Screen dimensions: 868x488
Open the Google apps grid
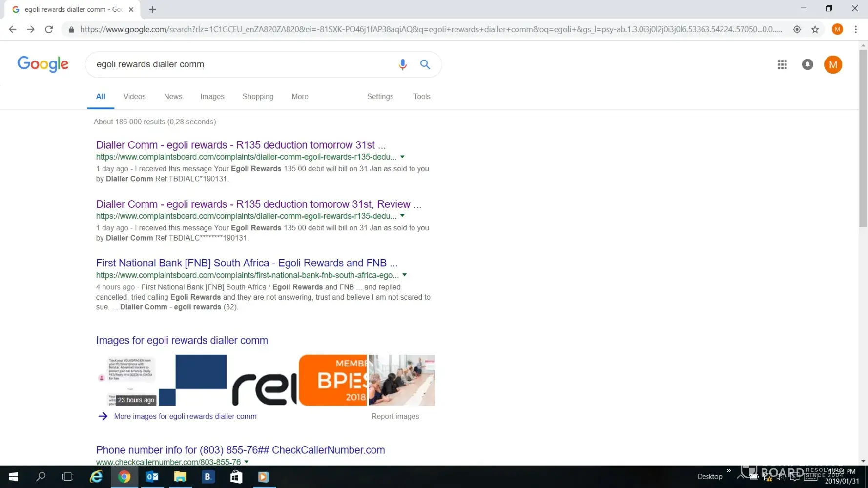pos(782,64)
